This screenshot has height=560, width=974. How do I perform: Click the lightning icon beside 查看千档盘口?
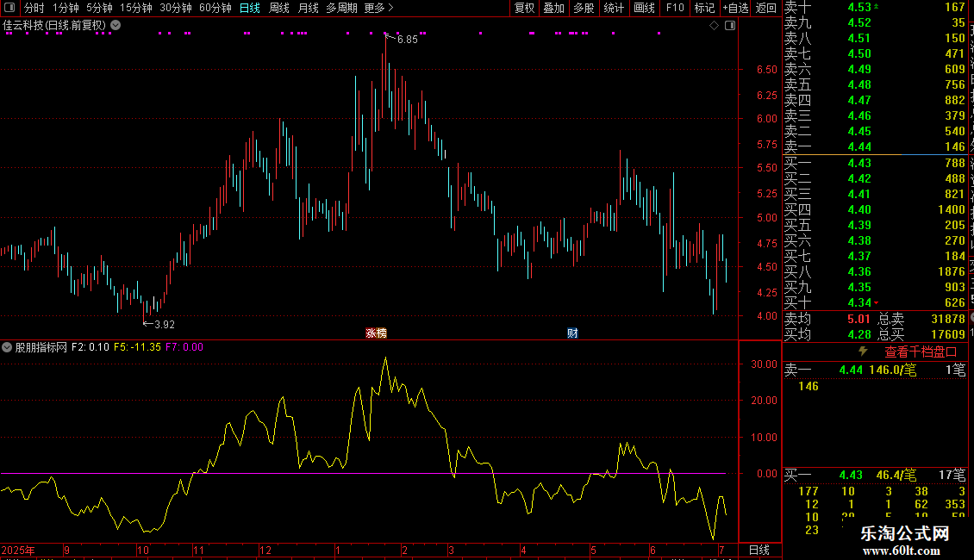pos(863,352)
